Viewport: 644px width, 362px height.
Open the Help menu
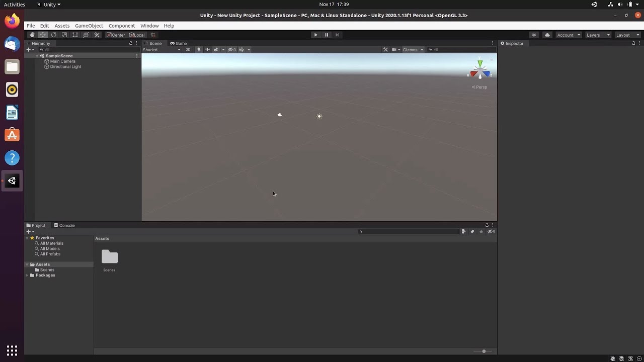[x=169, y=26]
